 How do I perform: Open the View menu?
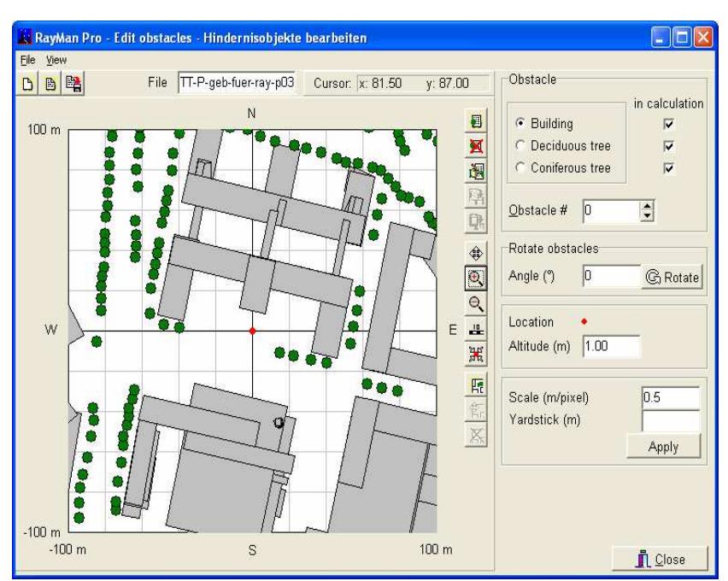pos(56,60)
